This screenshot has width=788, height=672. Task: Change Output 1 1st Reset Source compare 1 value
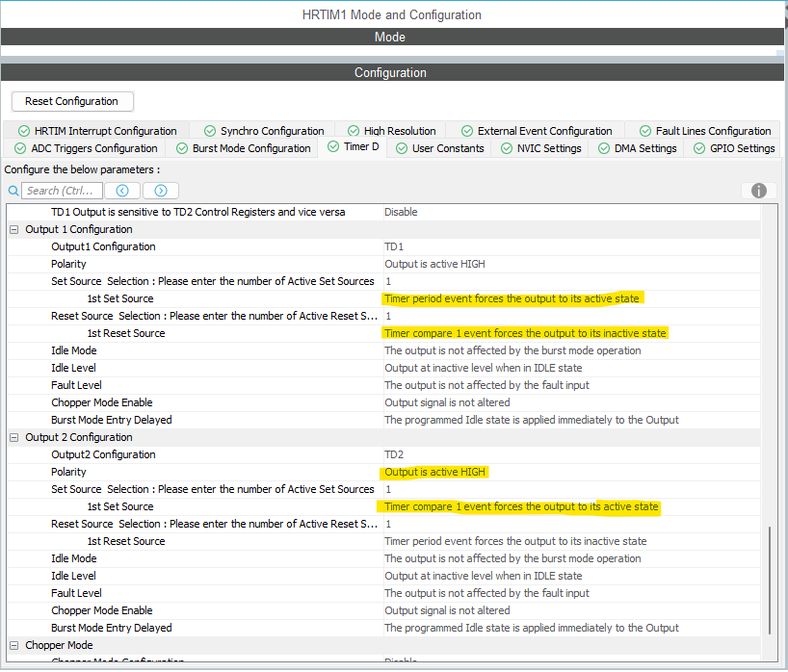[x=572, y=333]
